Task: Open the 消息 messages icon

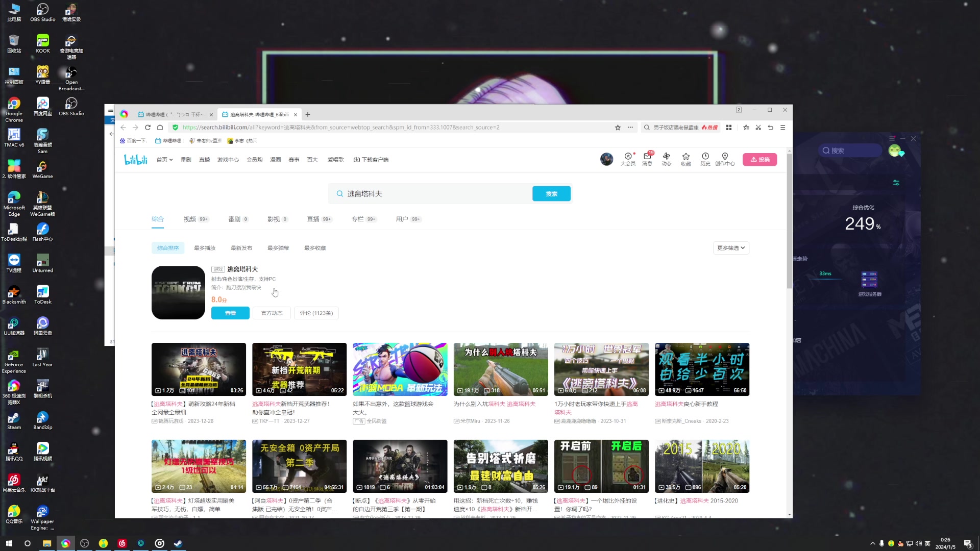Action: coord(647,159)
